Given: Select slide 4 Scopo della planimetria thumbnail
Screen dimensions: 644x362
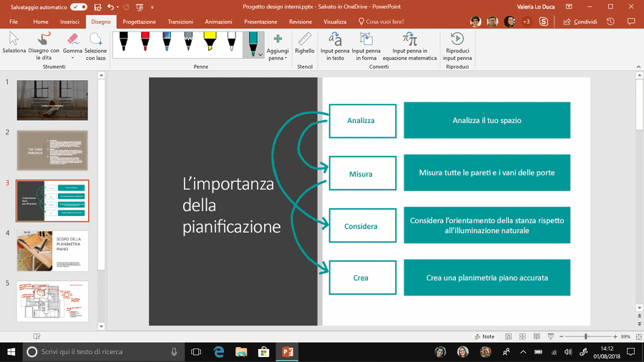Looking at the screenshot, I should 52,251.
